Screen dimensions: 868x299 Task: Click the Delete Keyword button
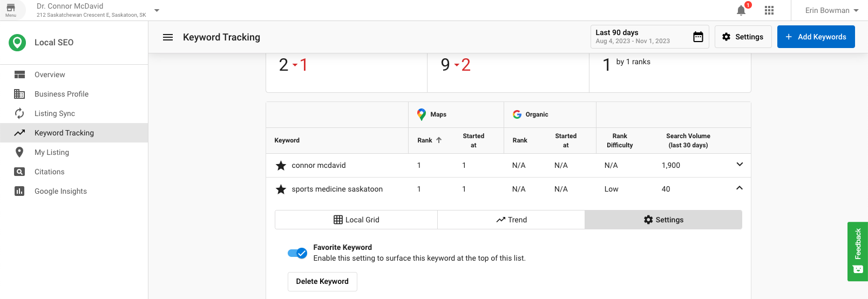click(322, 281)
